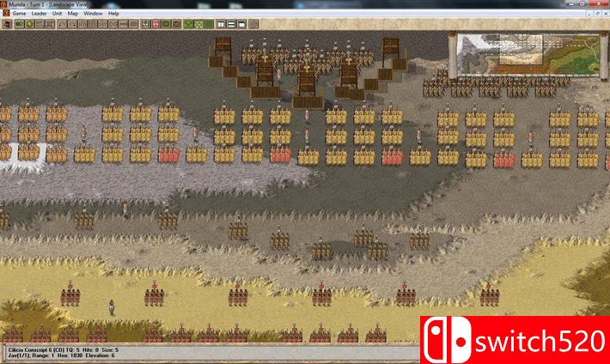Click the minimap scroll overview
Image resolution: width=610 pixels, height=364 pixels.
(528, 53)
